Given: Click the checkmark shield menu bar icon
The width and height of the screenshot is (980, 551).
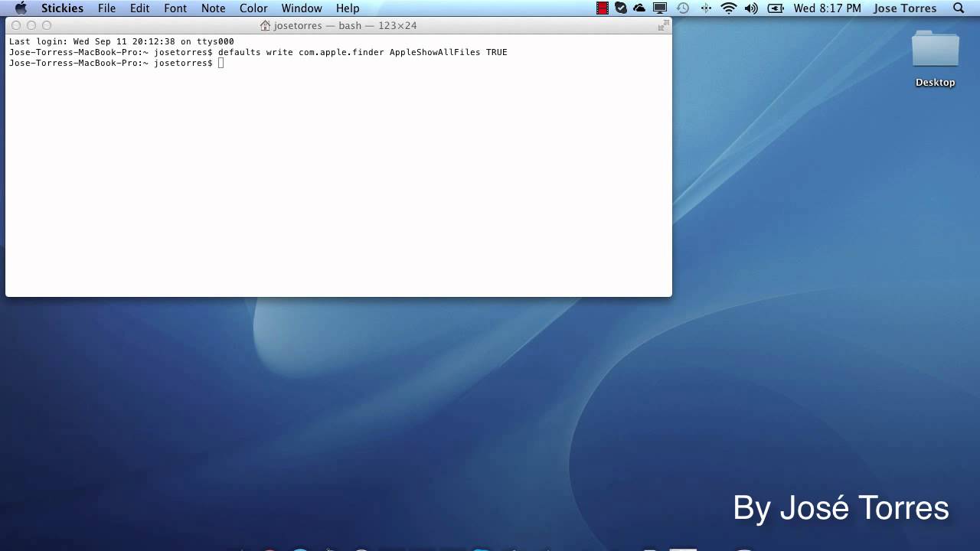Looking at the screenshot, I should pos(621,8).
